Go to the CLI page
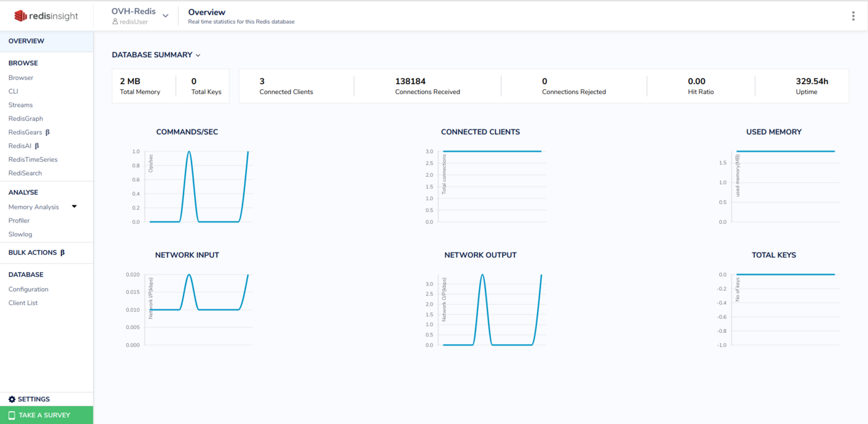 (13, 91)
